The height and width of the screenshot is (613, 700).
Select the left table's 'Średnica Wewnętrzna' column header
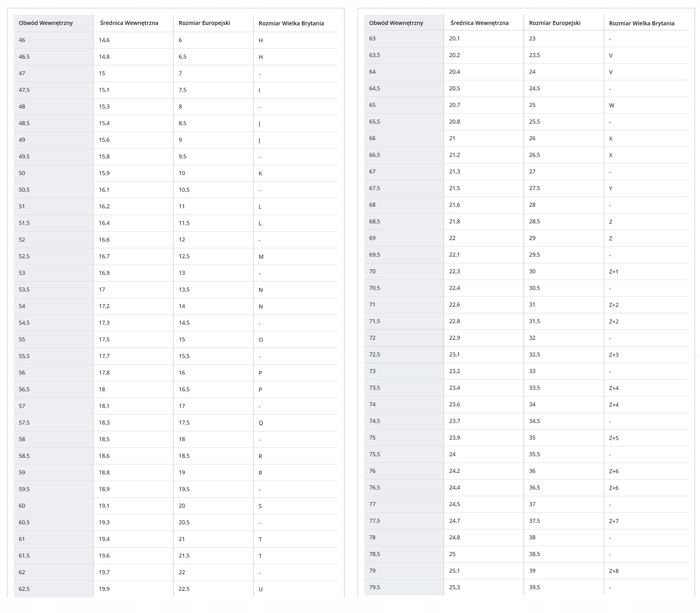click(129, 23)
